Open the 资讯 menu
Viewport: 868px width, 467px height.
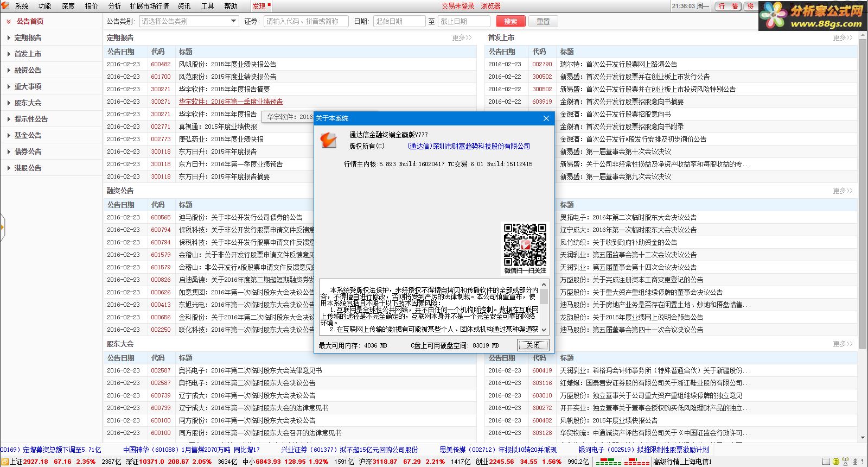(184, 6)
